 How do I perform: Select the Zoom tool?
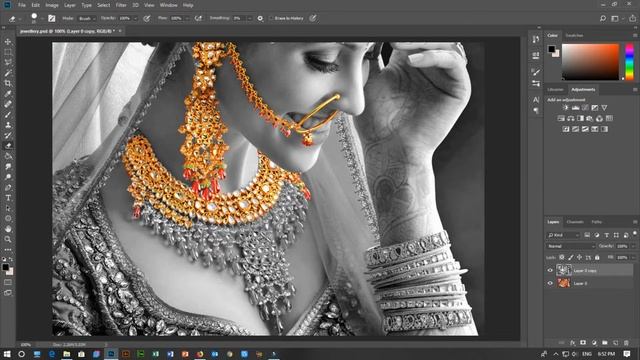[8, 239]
